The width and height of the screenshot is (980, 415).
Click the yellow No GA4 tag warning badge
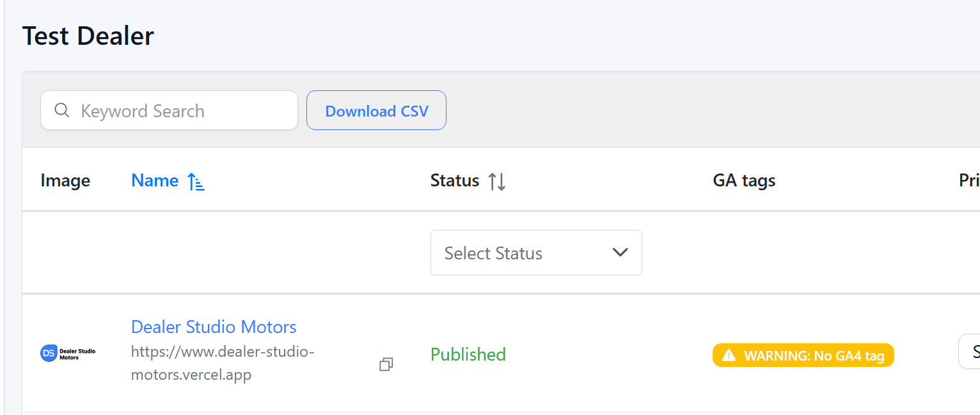803,355
